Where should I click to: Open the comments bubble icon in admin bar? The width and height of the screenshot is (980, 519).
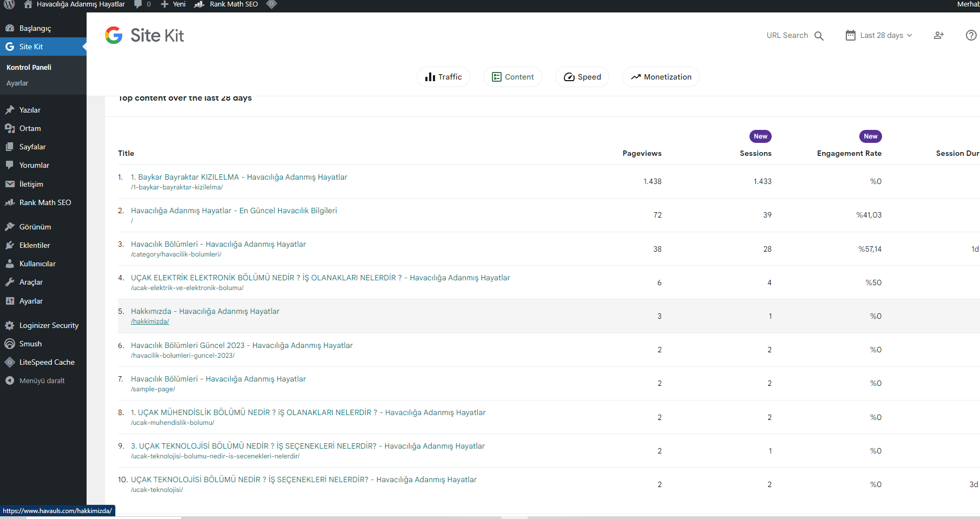pos(138,4)
